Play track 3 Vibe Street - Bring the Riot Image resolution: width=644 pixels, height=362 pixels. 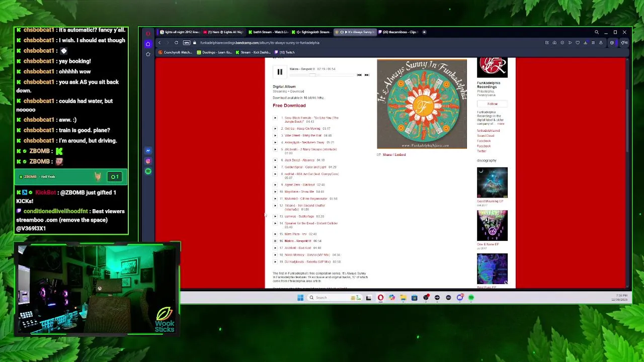pyautogui.click(x=275, y=136)
